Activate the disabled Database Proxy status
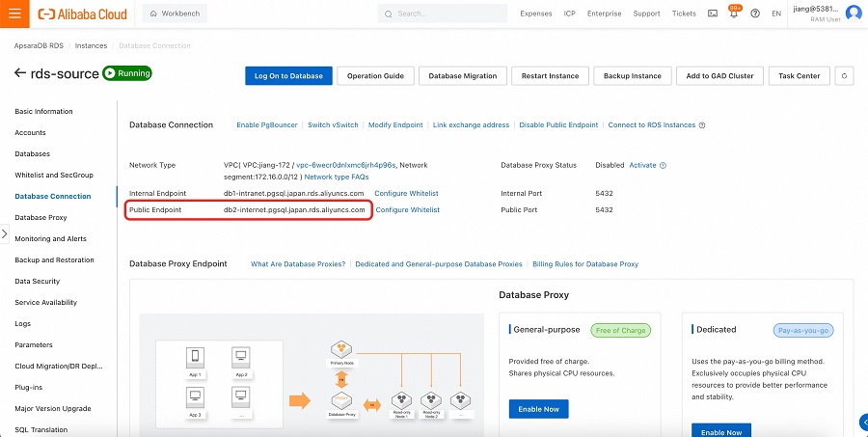The height and width of the screenshot is (437, 868). coord(642,165)
